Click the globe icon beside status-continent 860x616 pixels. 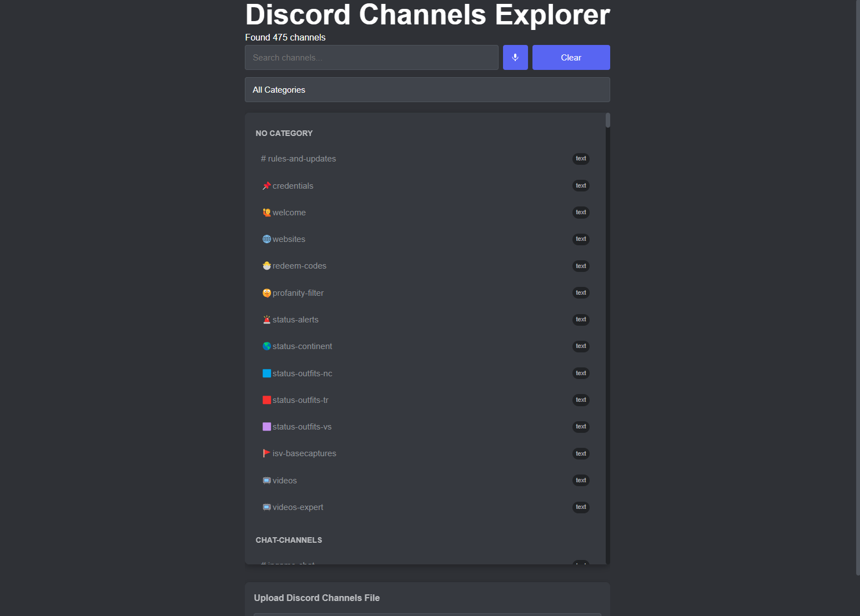pos(266,346)
